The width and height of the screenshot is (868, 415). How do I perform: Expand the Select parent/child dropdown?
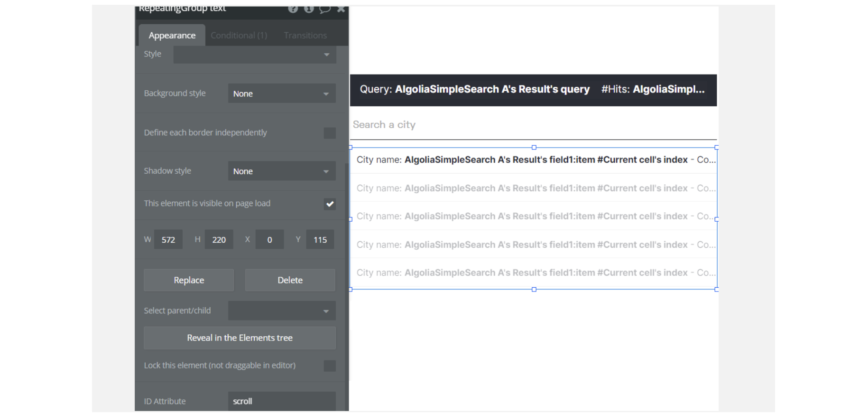[281, 311]
